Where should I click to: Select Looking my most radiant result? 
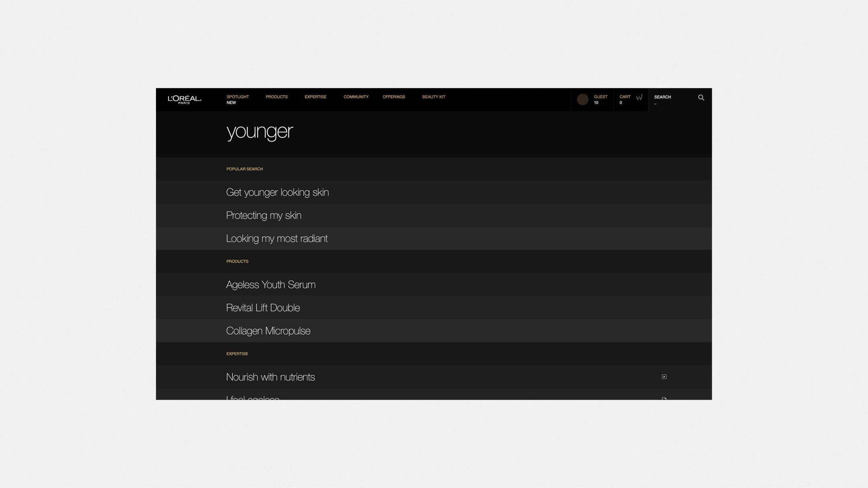(x=434, y=239)
